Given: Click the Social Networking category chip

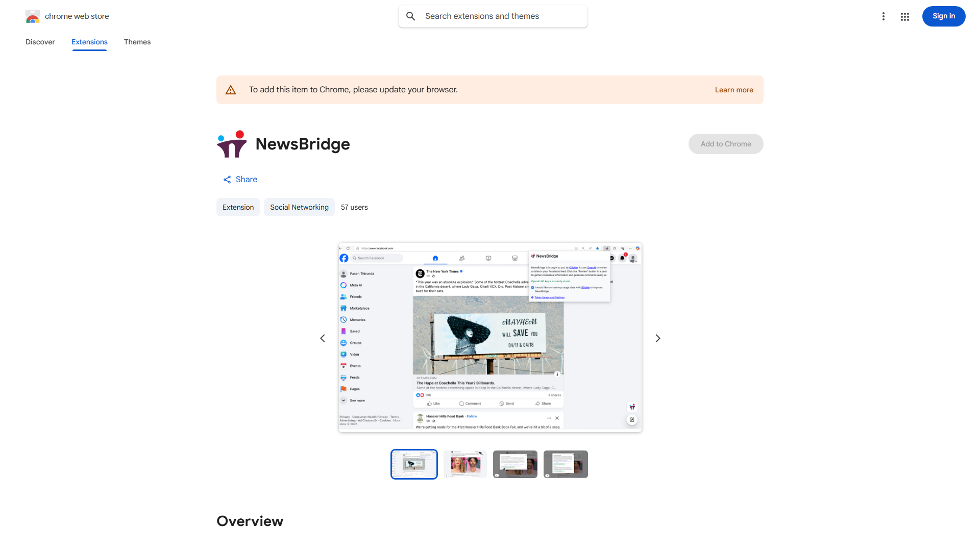Looking at the screenshot, I should [299, 207].
